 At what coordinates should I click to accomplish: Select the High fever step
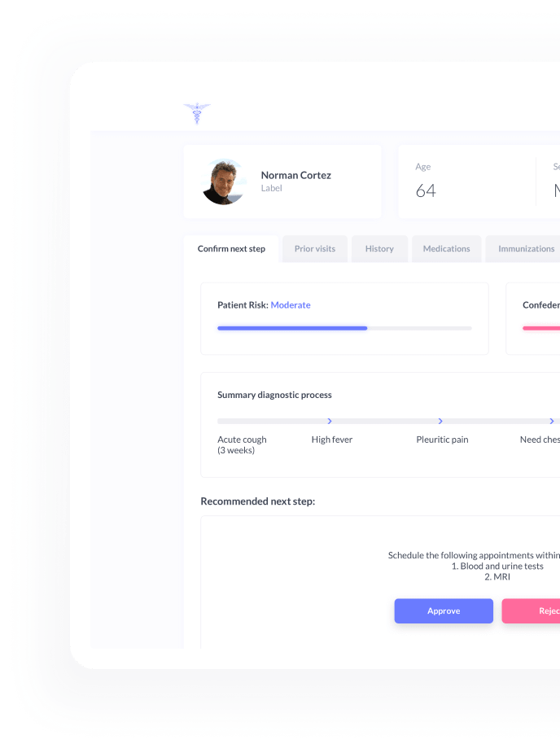tap(332, 440)
